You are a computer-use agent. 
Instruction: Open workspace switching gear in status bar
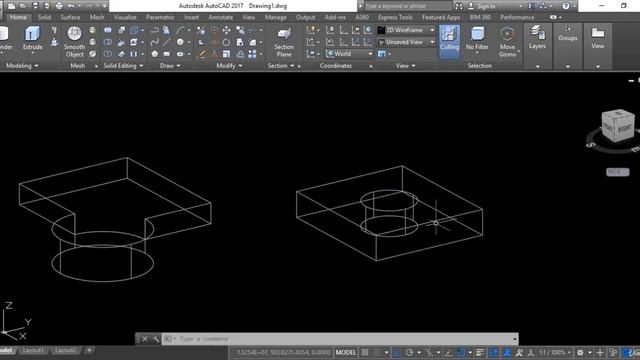pos(580,352)
